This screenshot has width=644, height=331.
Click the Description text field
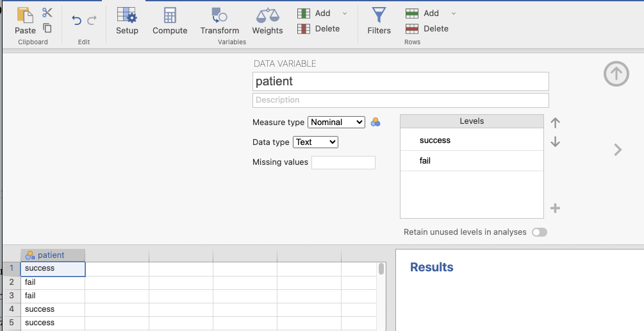point(400,100)
